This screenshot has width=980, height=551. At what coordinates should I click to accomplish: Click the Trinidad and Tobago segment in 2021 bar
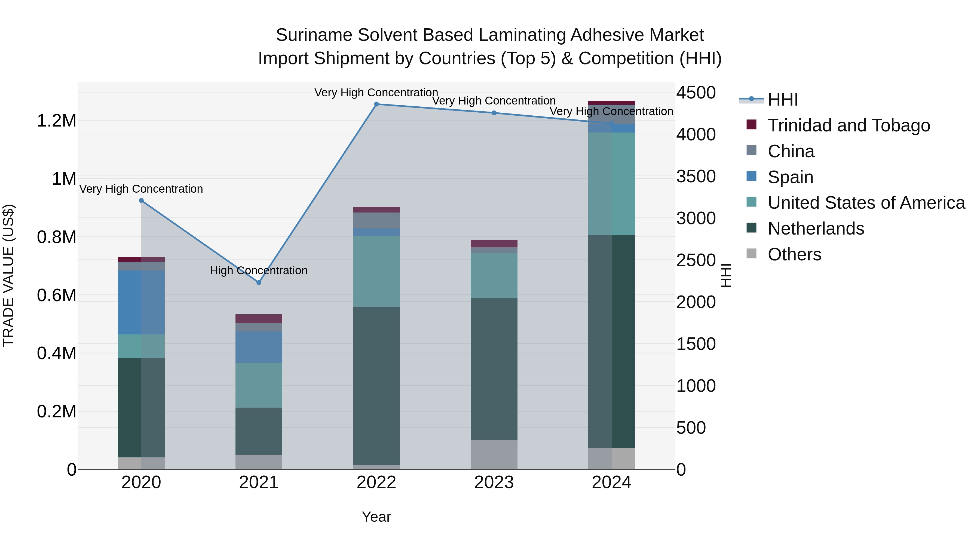click(259, 319)
